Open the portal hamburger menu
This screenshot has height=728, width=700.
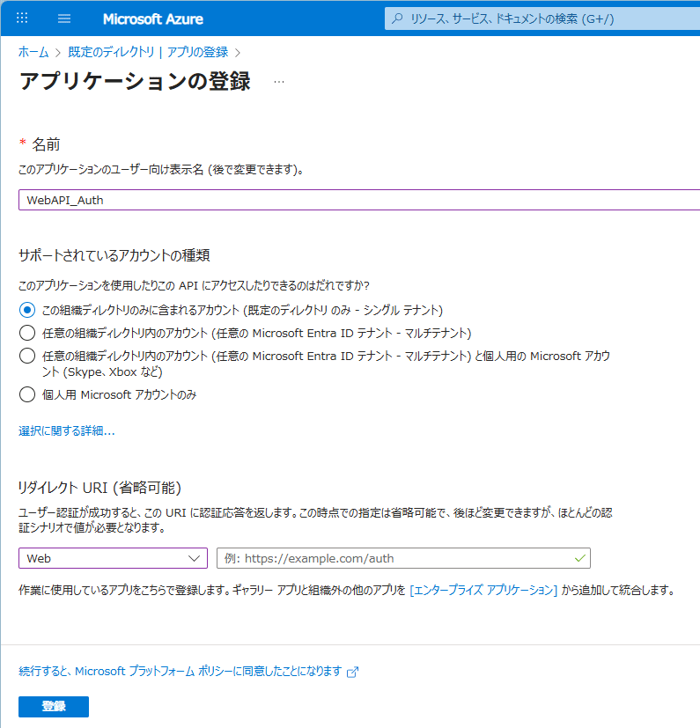click(64, 18)
